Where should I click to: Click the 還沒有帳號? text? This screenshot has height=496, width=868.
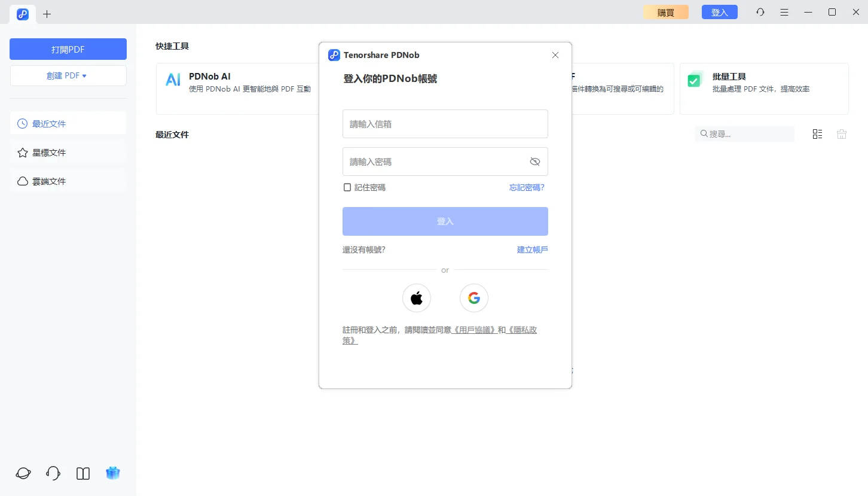(364, 249)
